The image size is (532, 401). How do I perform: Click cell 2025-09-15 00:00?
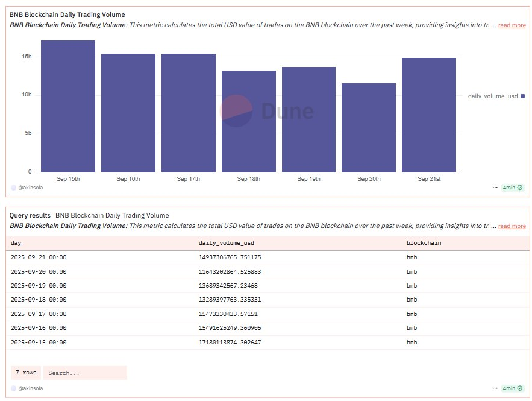(39, 343)
